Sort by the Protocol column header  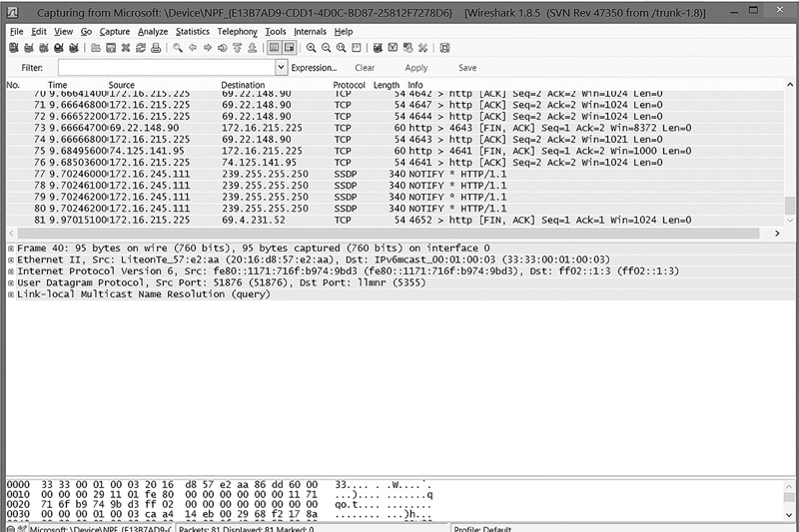(x=349, y=85)
